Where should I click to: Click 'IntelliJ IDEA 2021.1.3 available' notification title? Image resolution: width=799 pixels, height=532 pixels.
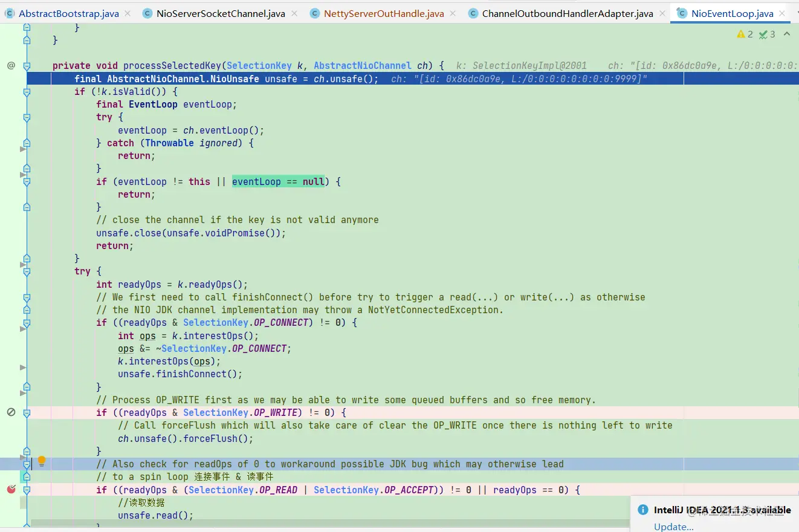(x=722, y=510)
